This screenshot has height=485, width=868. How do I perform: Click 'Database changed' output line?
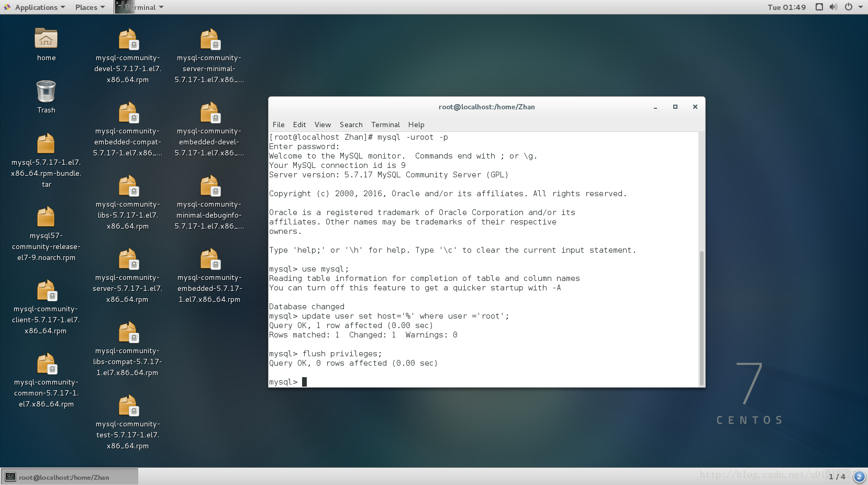[x=307, y=307]
